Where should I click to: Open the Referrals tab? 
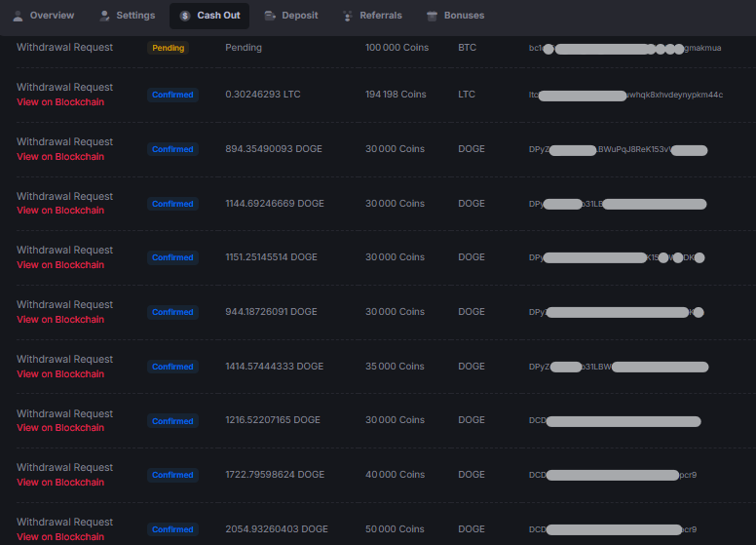click(372, 16)
